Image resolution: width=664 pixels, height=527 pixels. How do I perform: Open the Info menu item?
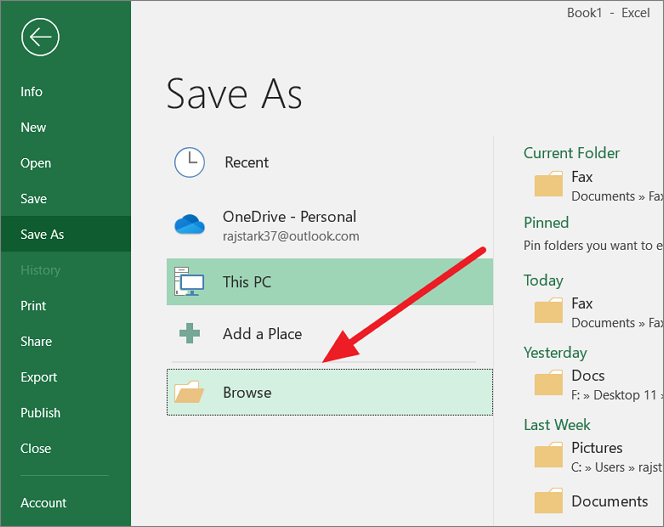coord(66,92)
